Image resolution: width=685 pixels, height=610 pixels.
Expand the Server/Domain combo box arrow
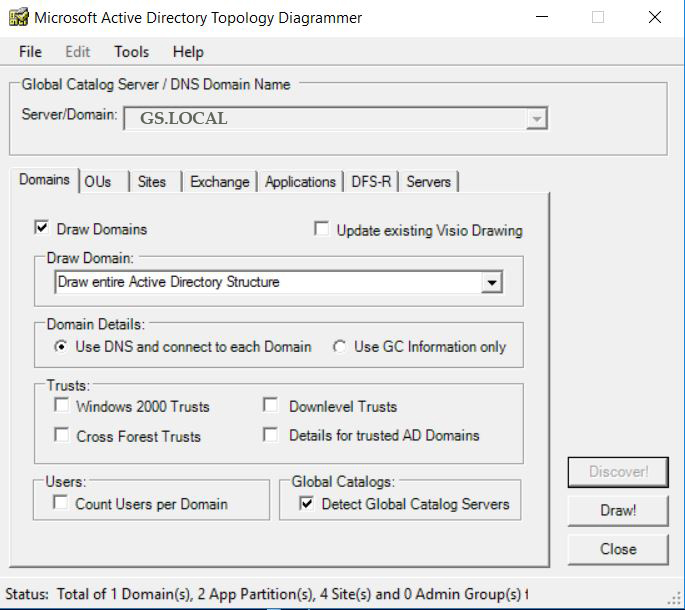click(x=536, y=118)
